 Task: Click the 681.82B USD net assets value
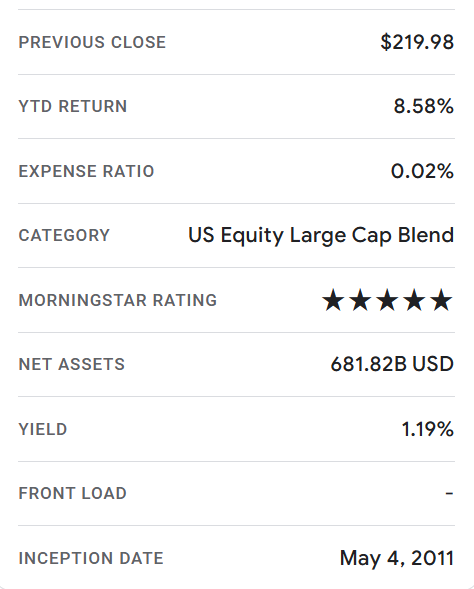point(392,364)
